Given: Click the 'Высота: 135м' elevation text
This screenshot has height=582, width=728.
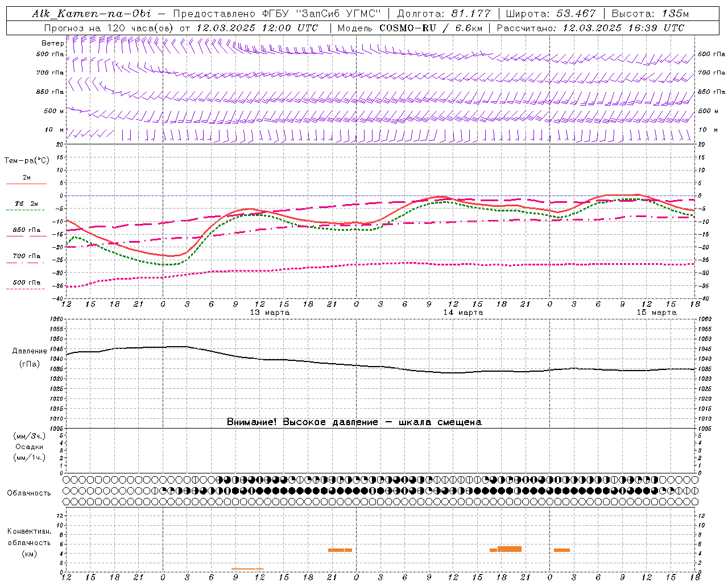Looking at the screenshot, I should (x=650, y=14).
